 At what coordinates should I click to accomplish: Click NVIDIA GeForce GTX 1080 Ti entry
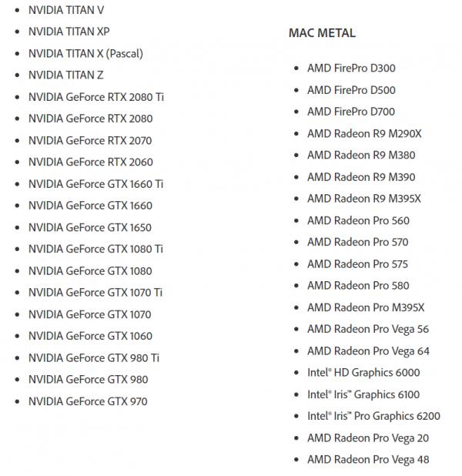pos(95,249)
